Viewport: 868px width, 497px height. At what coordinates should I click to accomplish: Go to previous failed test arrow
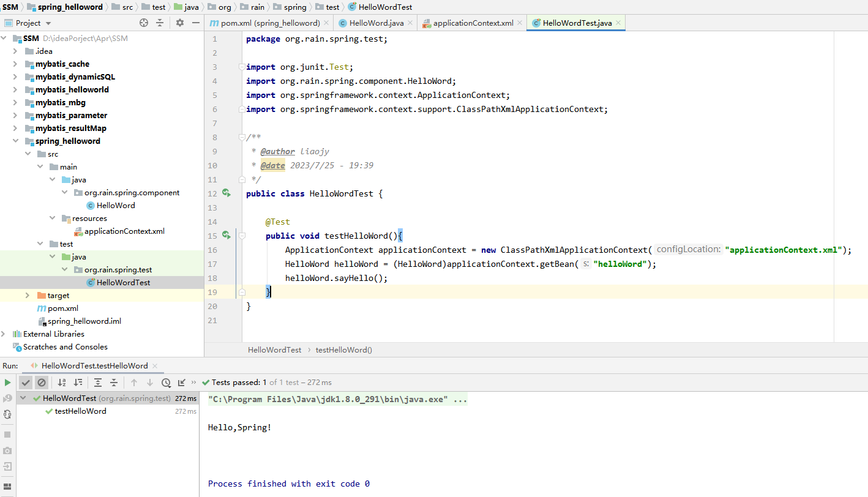tap(134, 383)
